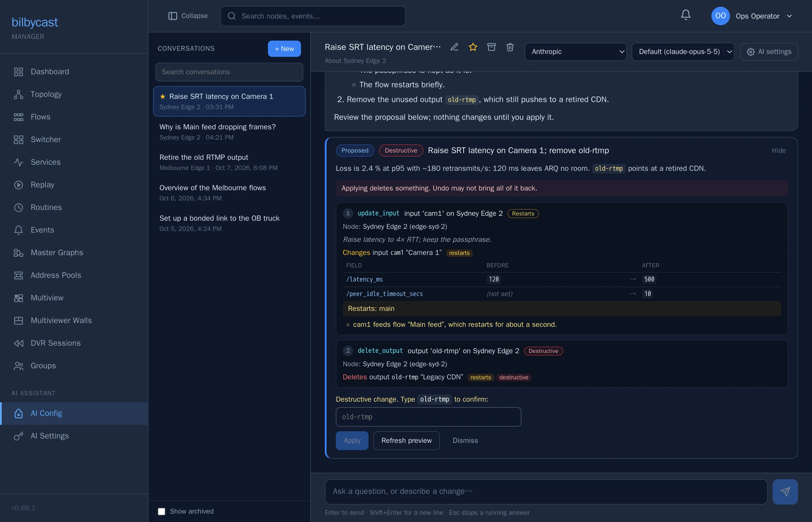Viewport: 812px width, 522px height.
Task: Click the Ask a question message box
Action: coord(545,492)
